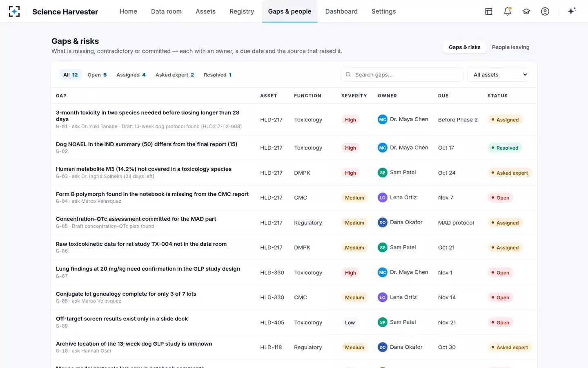
Task: Click the SP avatar in the Human metabolite M3 row
Action: [x=383, y=173]
